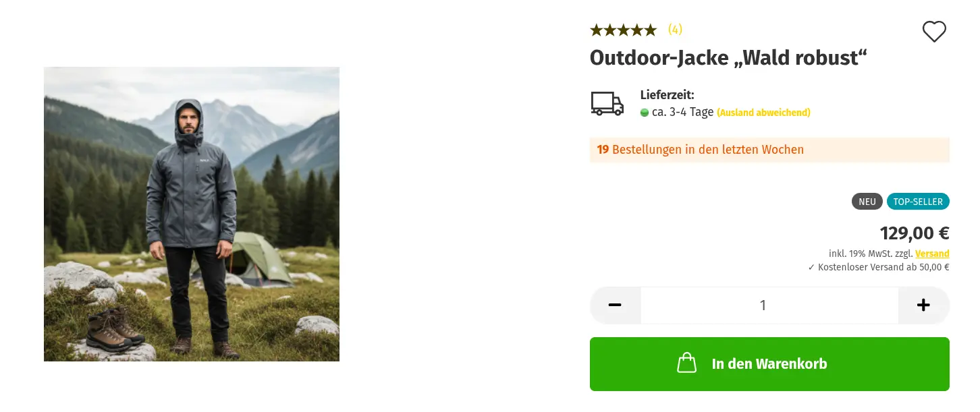Click the delivery truck icon
This screenshot has width=980, height=412.
[x=607, y=104]
